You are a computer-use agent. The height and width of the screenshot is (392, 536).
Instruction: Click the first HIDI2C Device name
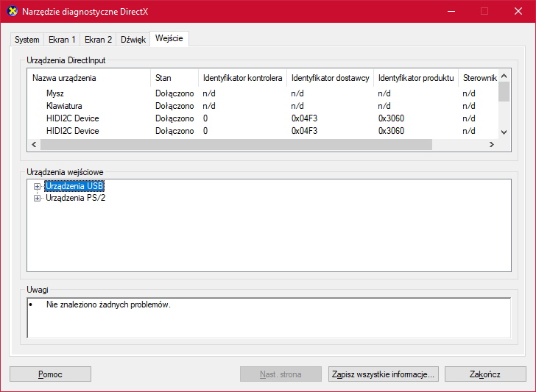pyautogui.click(x=72, y=118)
